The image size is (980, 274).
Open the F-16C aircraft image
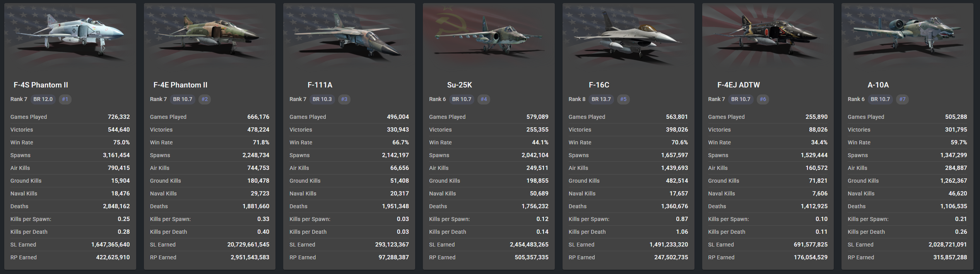[x=628, y=37]
